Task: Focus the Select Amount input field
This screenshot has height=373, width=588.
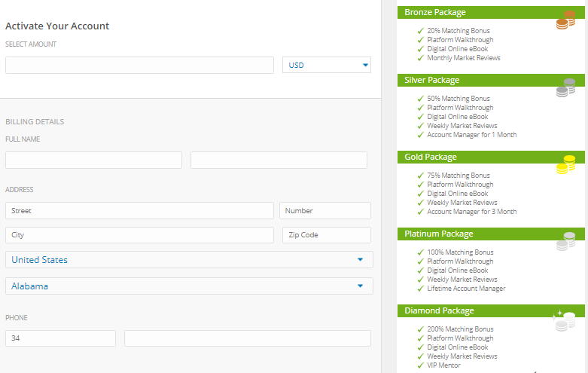Action: (x=139, y=65)
